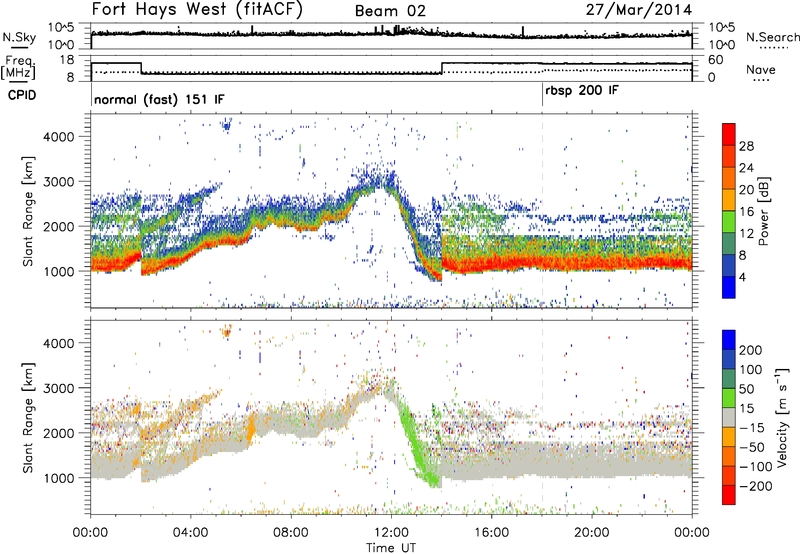Click the "16" power colorbar value
This screenshot has width=800, height=554.
tap(746, 212)
